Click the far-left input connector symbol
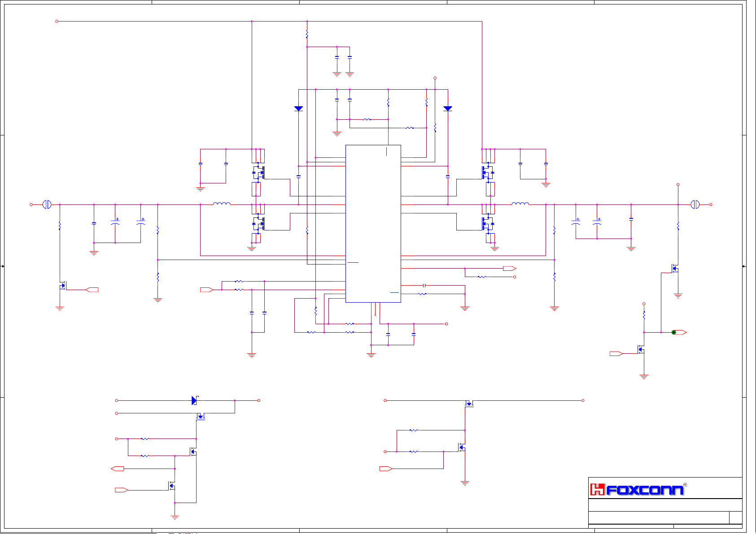 pyautogui.click(x=47, y=204)
